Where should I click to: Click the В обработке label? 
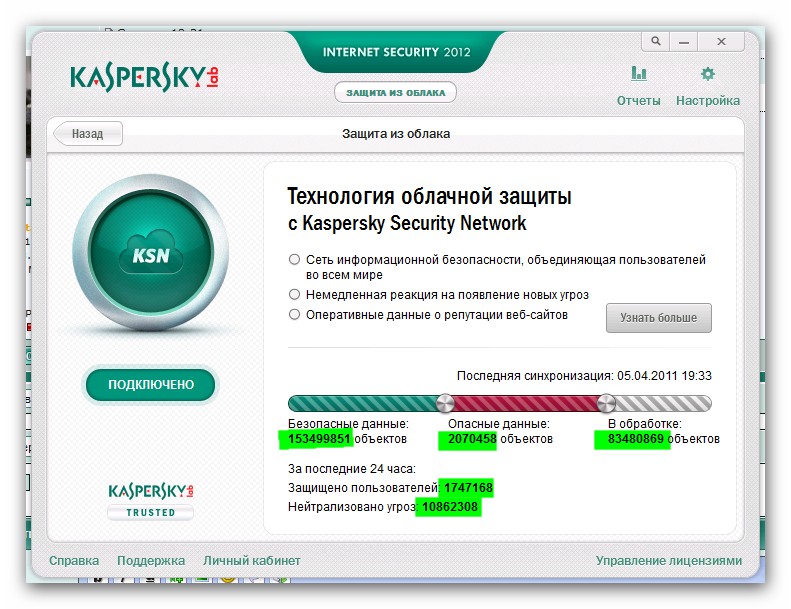point(645,424)
